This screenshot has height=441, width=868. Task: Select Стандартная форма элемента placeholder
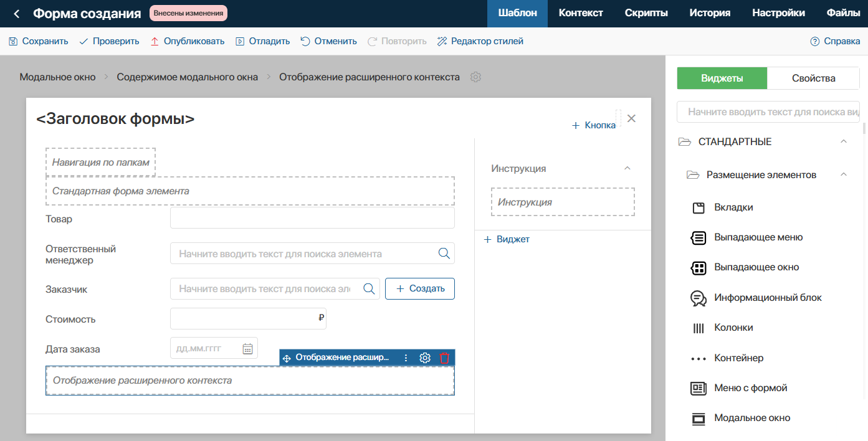[x=250, y=191]
